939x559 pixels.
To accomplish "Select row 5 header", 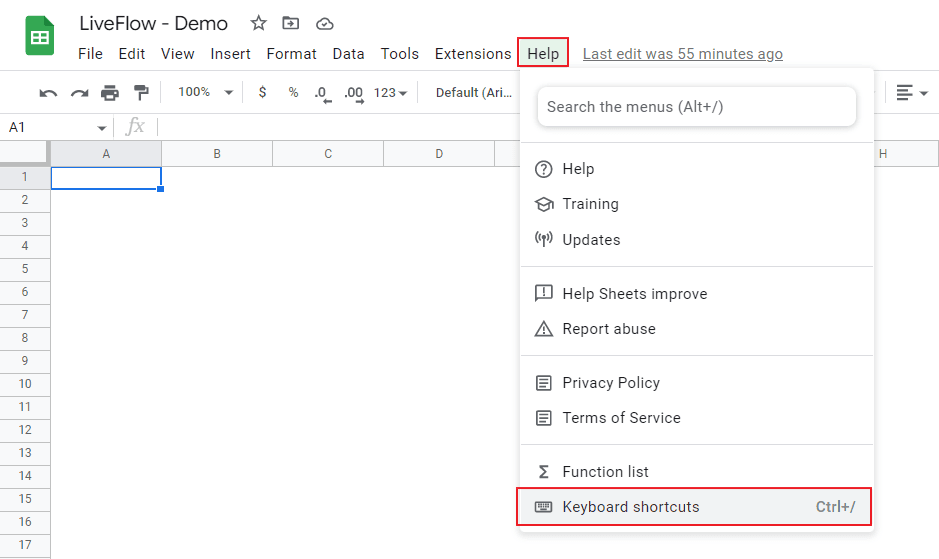I will [x=25, y=269].
